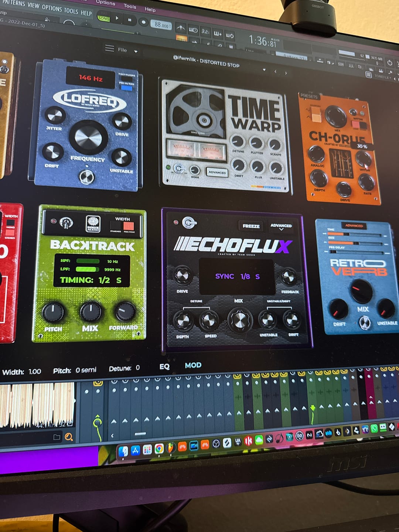Screen dimensions: 399x532
Task: Click the orange sample search icon
Action: click(69, 437)
